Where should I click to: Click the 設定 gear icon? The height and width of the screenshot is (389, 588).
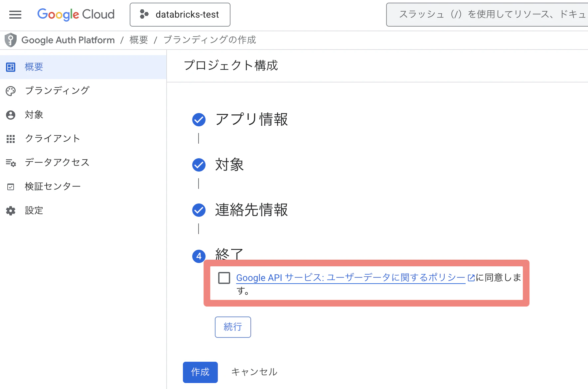pyautogui.click(x=11, y=211)
